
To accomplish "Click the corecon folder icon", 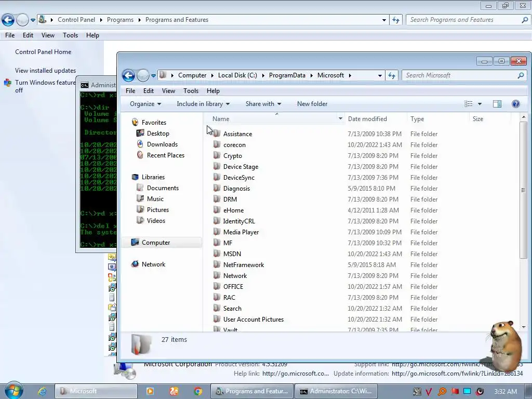I will tap(217, 144).
